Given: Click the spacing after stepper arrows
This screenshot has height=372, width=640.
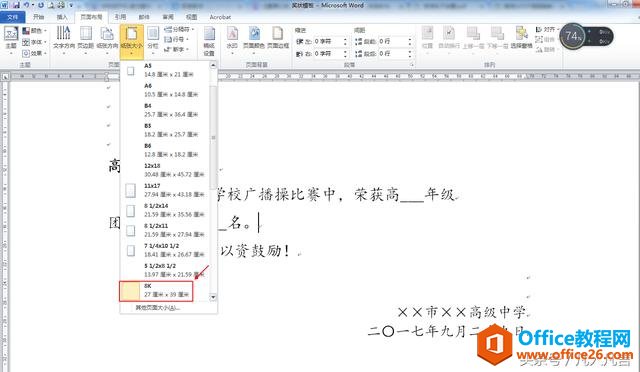Looking at the screenshot, I should pyautogui.click(x=410, y=53).
